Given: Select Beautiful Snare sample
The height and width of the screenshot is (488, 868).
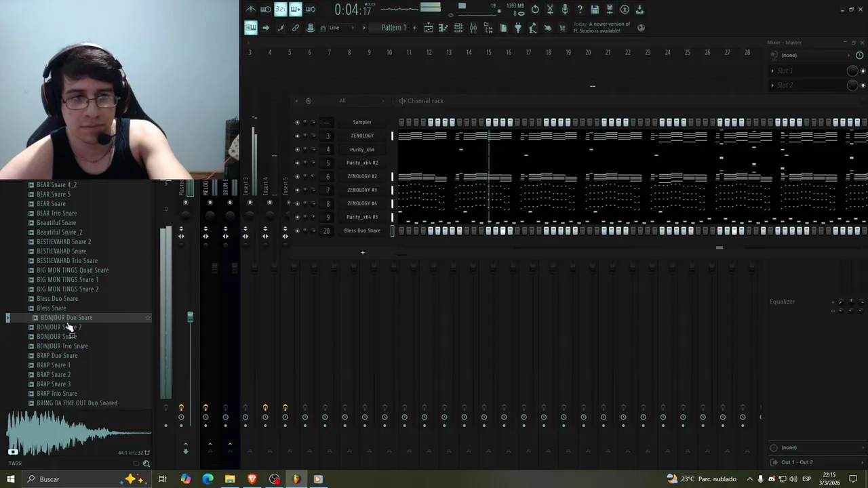Looking at the screenshot, I should pyautogui.click(x=56, y=222).
